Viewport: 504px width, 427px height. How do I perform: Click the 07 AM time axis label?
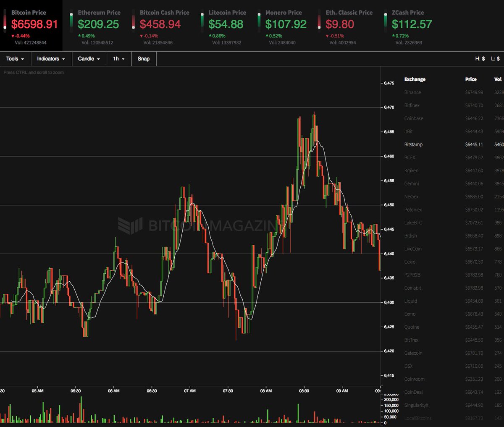[190, 391]
